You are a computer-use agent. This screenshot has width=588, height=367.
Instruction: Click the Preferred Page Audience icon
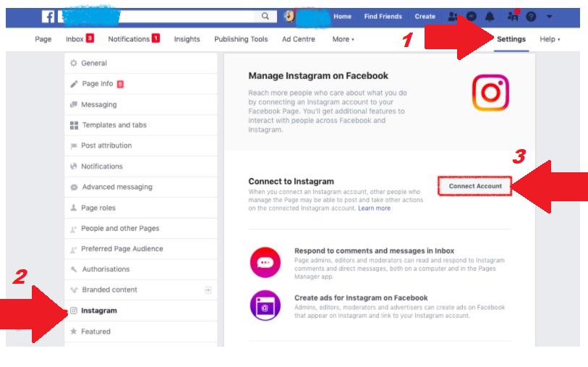tap(74, 249)
